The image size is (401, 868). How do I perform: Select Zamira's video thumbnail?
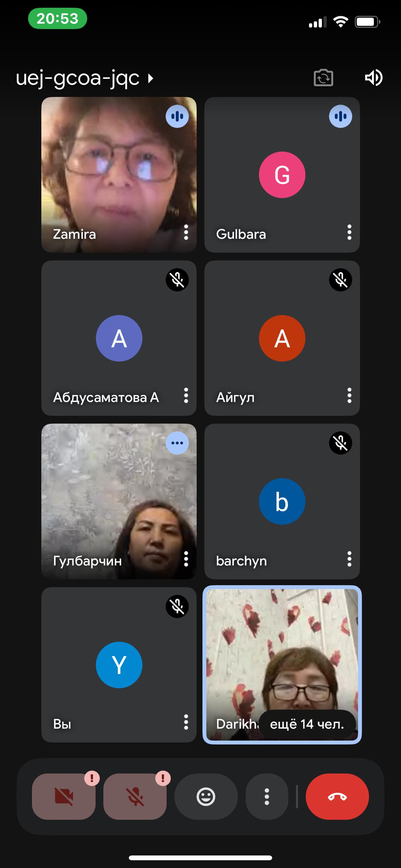[x=119, y=170]
